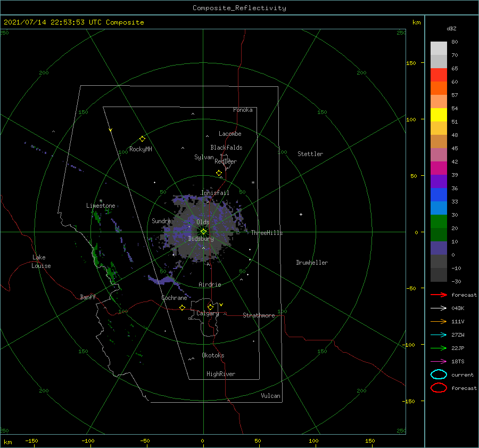This screenshot has width=479, height=448.
Task: Click the Vulcan label
Action: 270,396
